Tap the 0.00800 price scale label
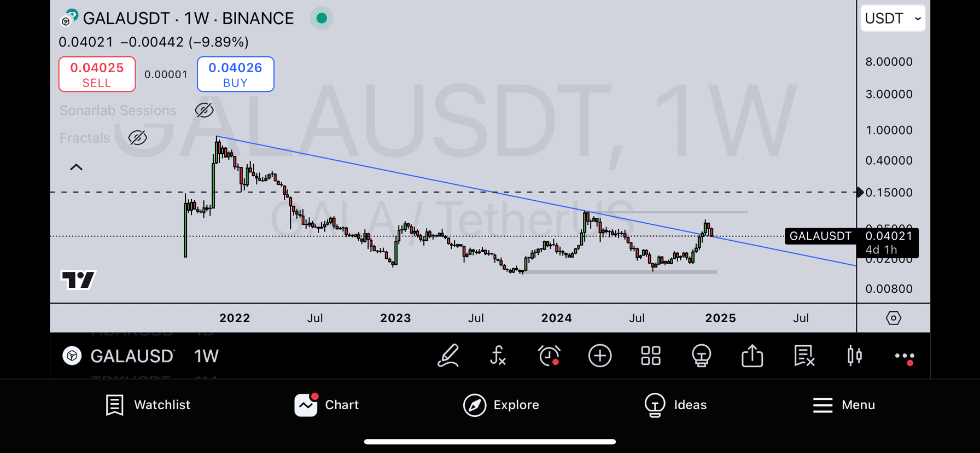Screen dimensions: 980x453 (x=889, y=289)
